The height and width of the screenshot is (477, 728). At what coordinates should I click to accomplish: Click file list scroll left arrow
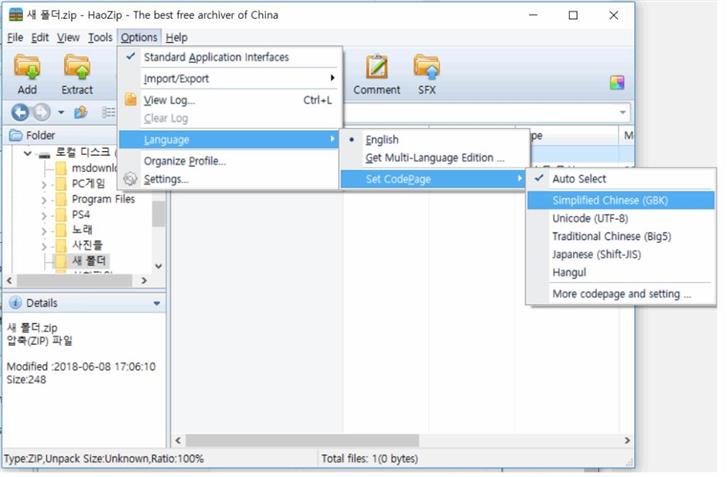click(178, 440)
